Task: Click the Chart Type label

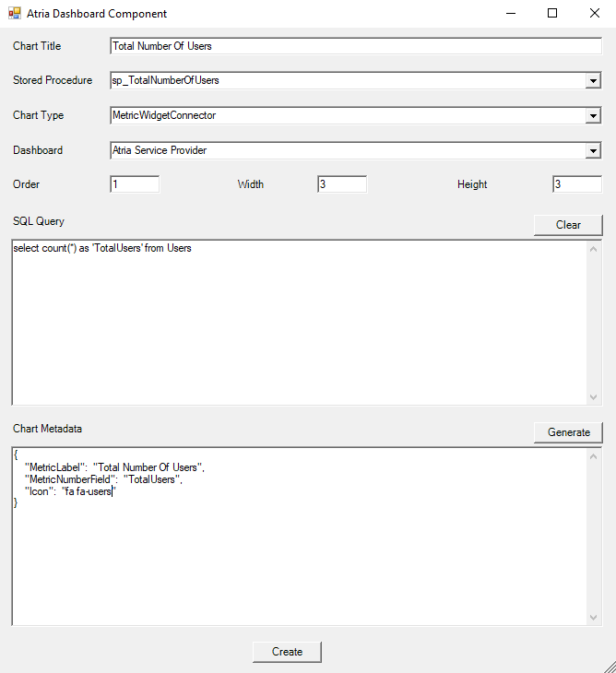Action: click(38, 115)
